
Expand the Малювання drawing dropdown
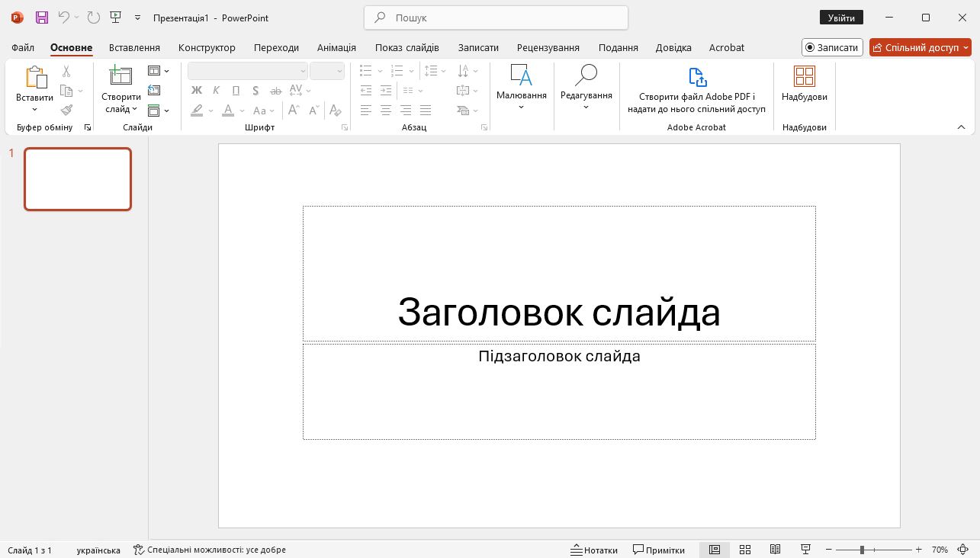point(522,107)
